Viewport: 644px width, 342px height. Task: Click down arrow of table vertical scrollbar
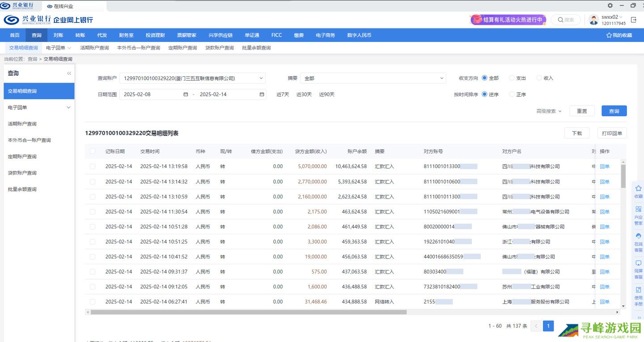click(623, 307)
